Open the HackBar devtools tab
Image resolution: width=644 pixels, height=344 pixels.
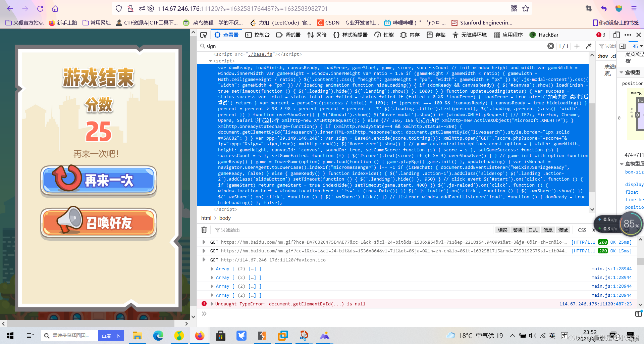[x=544, y=35]
